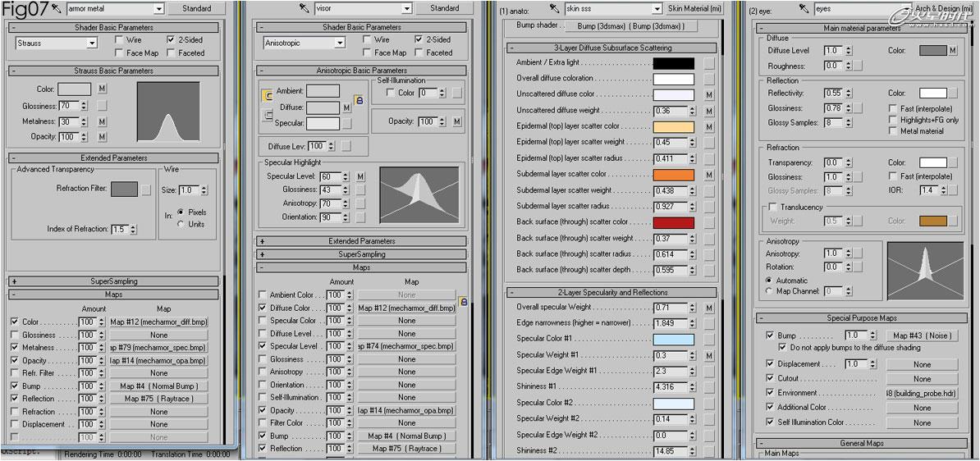Open the Strauss shader type dropdown

point(92,43)
